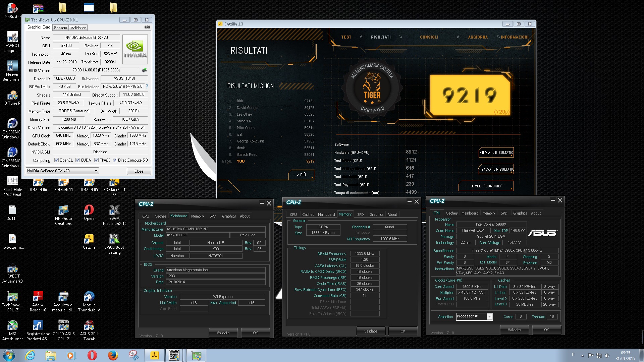Screen dimensions: 644x362
Task: Toggle the OpenCL checkbox in GPU-Z
Action: [x=56, y=160]
